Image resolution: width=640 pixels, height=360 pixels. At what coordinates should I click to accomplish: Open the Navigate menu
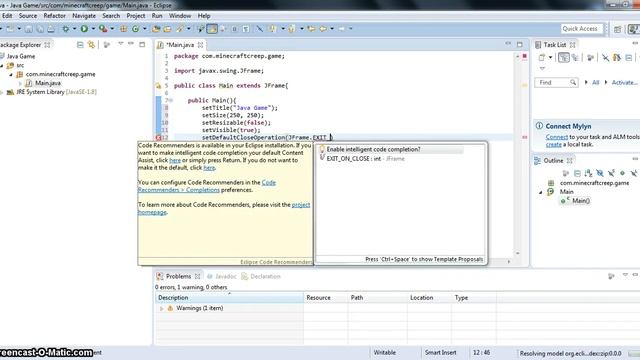click(84, 16)
